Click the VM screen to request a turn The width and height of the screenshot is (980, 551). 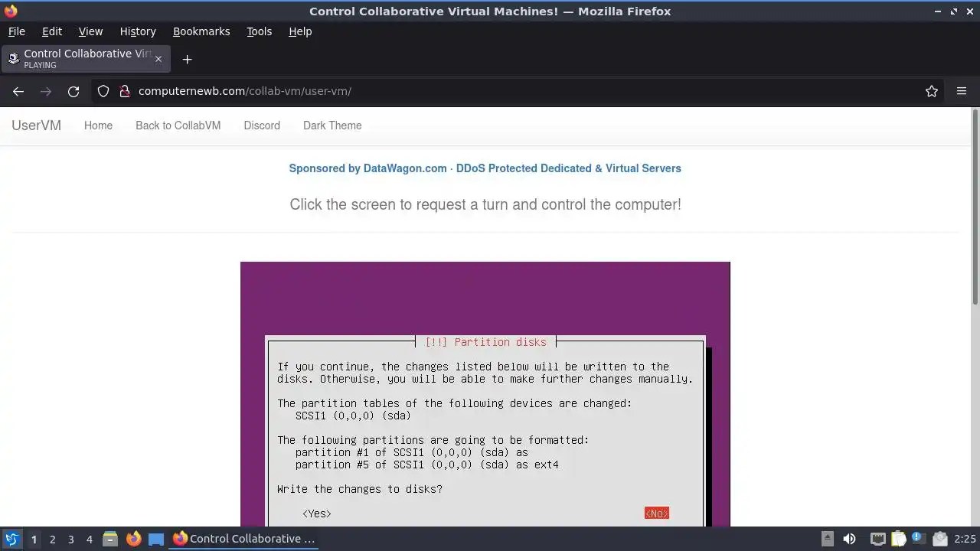point(485,393)
